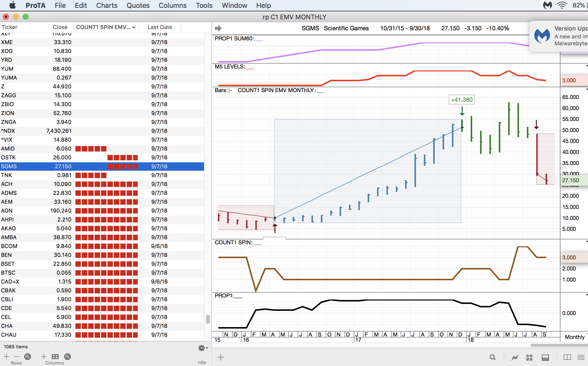Open the Quotes menu
The width and height of the screenshot is (588, 366).
[138, 5]
